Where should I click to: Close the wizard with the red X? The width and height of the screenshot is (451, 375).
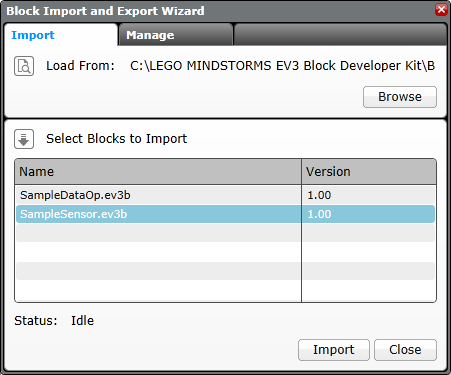point(441,10)
